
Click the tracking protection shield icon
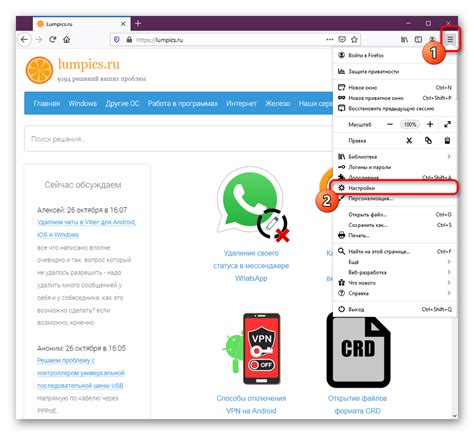pos(117,40)
